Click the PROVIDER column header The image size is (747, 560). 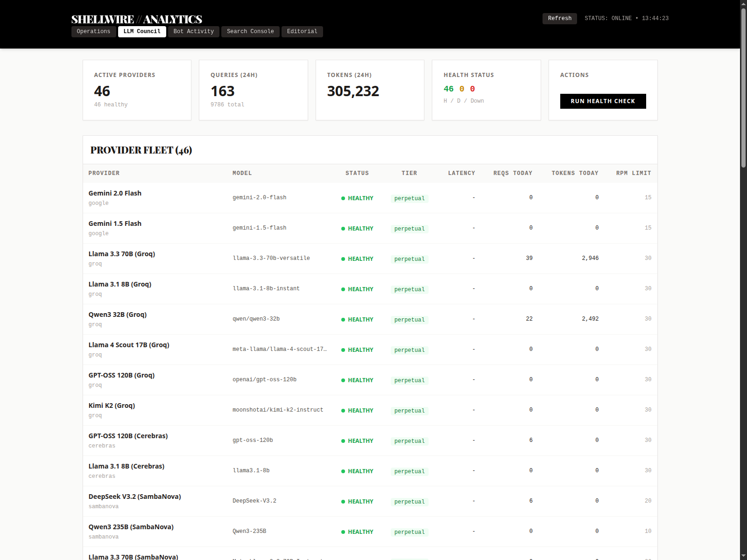(x=104, y=173)
